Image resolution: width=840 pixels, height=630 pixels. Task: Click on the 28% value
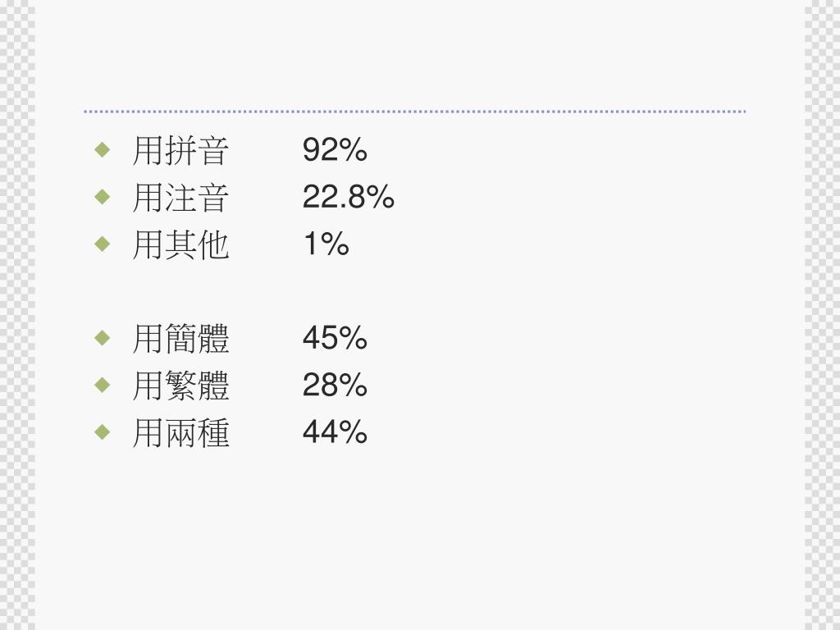(335, 384)
